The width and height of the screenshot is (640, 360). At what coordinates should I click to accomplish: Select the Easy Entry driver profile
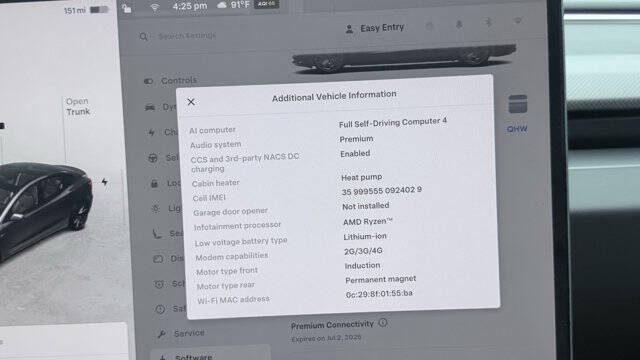tap(382, 28)
